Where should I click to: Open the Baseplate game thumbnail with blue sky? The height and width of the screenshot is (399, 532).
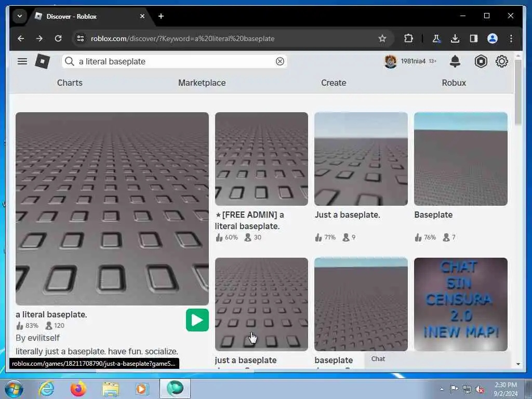pyautogui.click(x=461, y=159)
